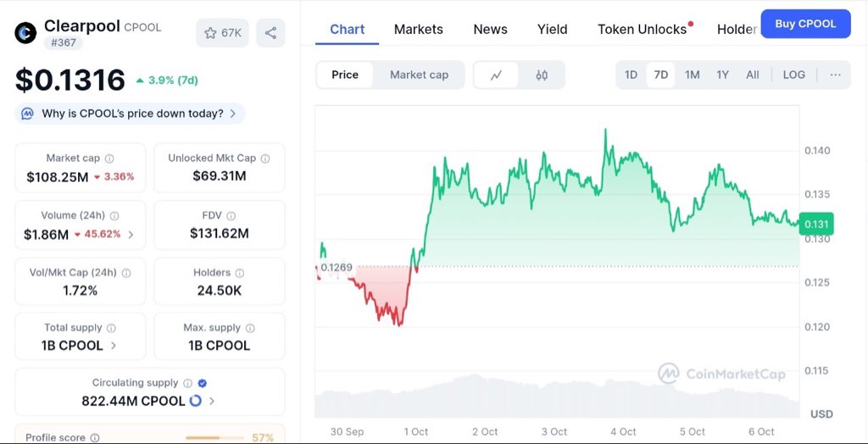Click Unlocked Mkt Cap info icon

coord(265,158)
